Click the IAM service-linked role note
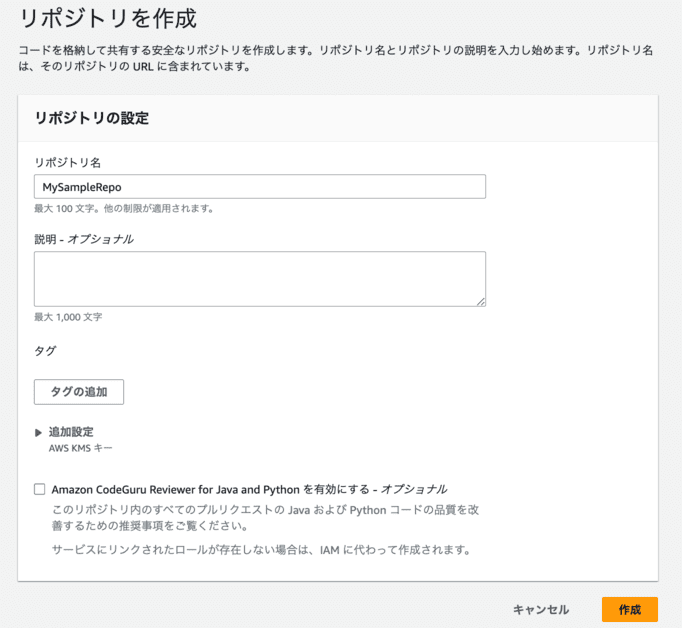This screenshot has height=628, width=682. 260,550
